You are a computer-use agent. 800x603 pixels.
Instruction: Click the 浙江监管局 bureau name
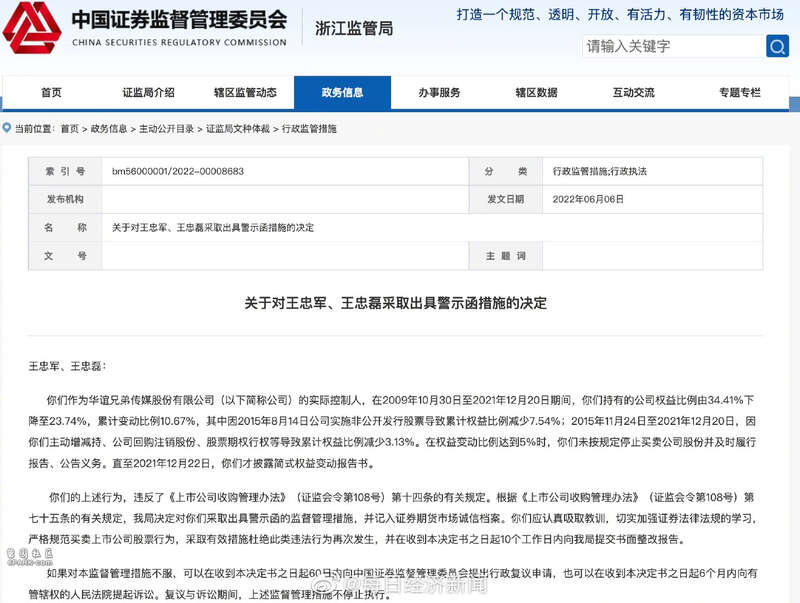point(354,28)
